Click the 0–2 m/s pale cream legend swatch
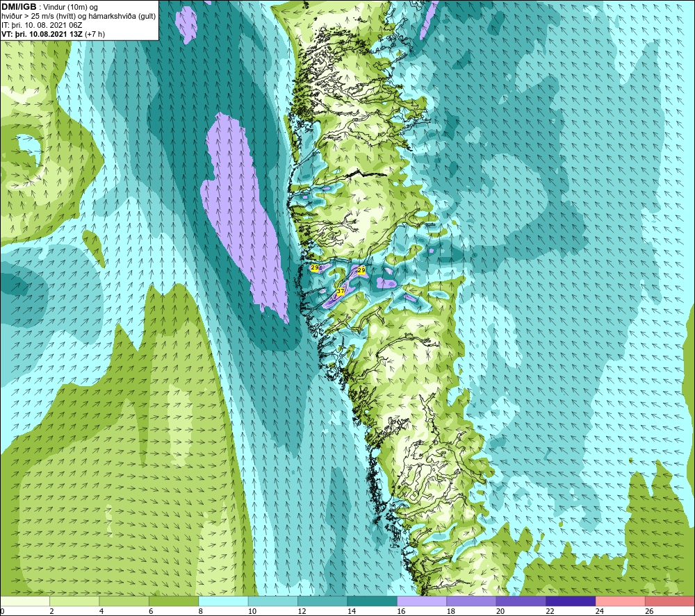 25,601
